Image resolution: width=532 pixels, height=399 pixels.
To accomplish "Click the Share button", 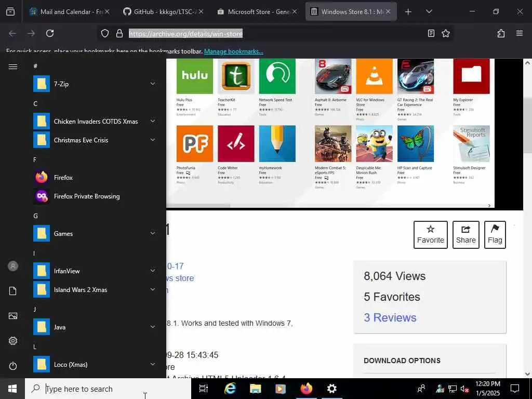I will [x=466, y=235].
